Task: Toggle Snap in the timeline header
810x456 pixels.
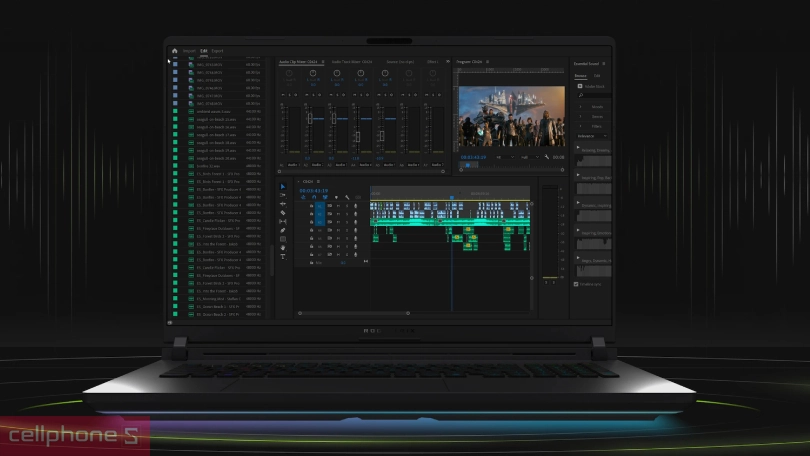Action: coord(314,197)
